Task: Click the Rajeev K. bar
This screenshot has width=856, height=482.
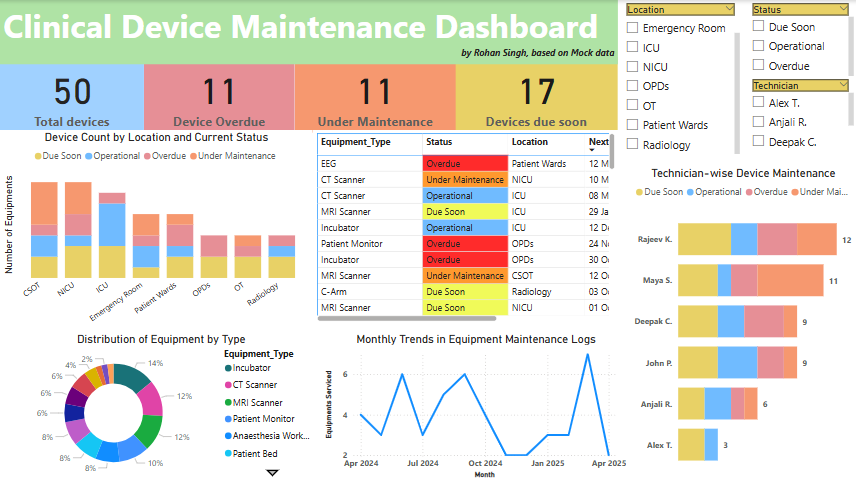Action: click(x=757, y=239)
